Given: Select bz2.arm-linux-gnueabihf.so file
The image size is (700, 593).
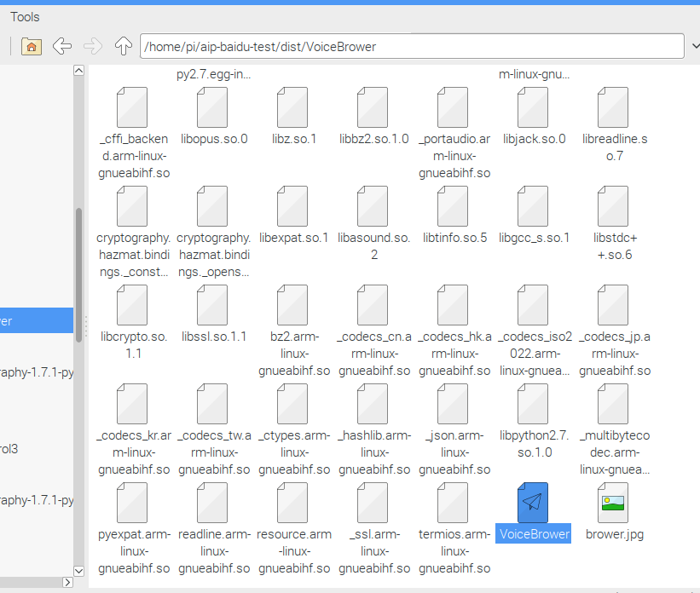Looking at the screenshot, I should 293,331.
